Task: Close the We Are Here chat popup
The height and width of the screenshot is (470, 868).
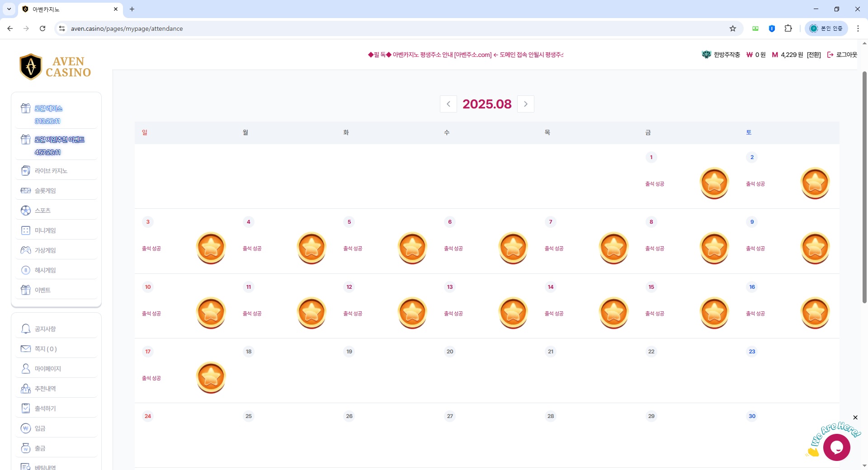Action: pos(855,418)
